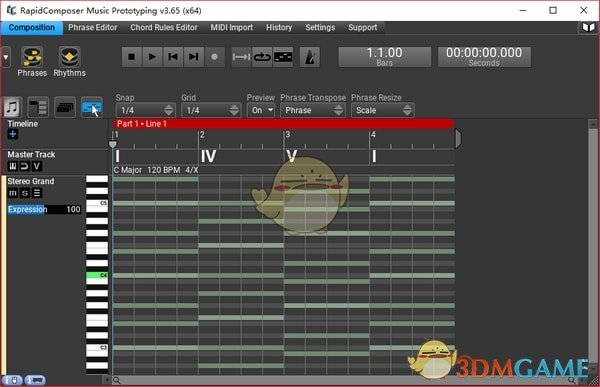Viewport: 600px width, 387px height.
Task: Select the I chord in bar 1
Action: point(117,156)
